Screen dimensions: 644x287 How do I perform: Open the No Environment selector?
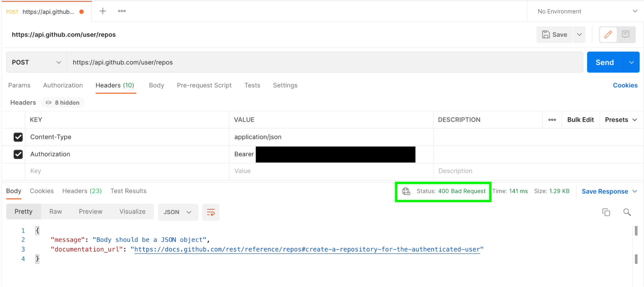pyautogui.click(x=587, y=12)
